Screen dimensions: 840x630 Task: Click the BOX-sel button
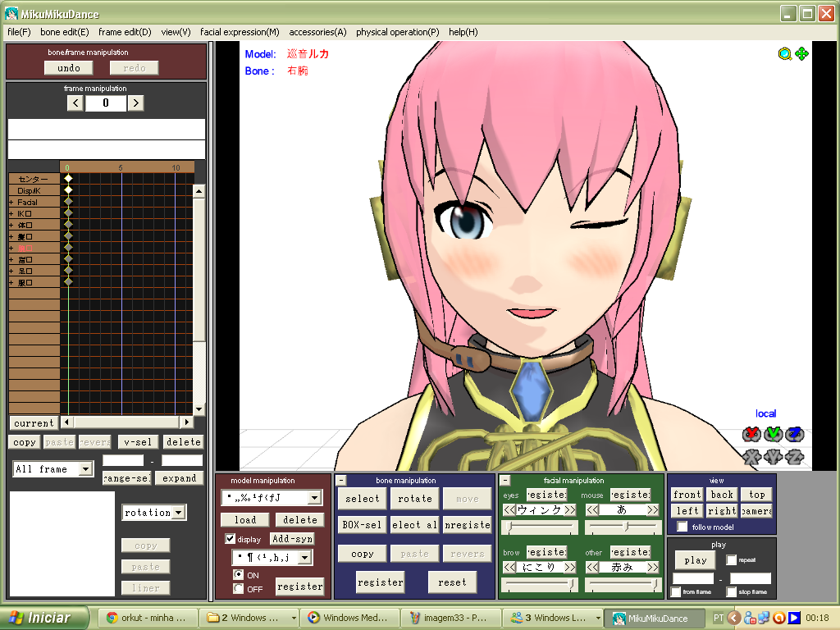(x=362, y=525)
